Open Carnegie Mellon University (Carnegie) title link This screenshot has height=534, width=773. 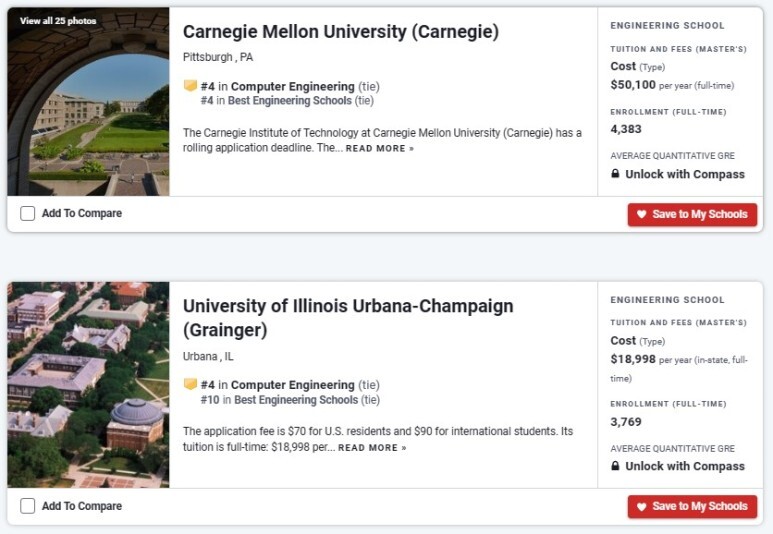point(341,32)
